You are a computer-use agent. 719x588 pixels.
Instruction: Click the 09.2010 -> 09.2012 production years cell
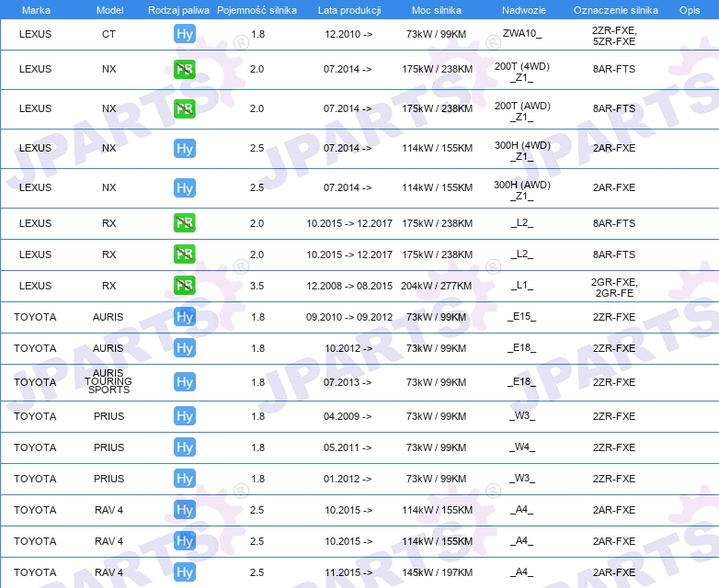pyautogui.click(x=349, y=317)
